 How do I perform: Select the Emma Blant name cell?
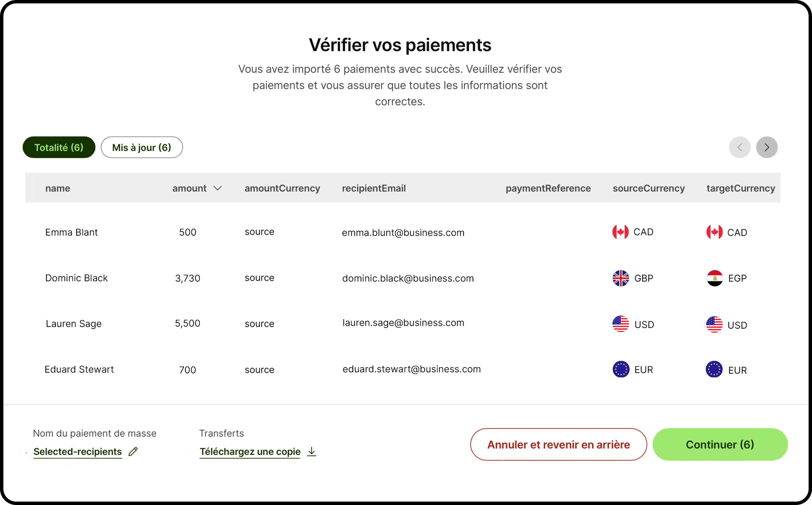pyautogui.click(x=72, y=232)
